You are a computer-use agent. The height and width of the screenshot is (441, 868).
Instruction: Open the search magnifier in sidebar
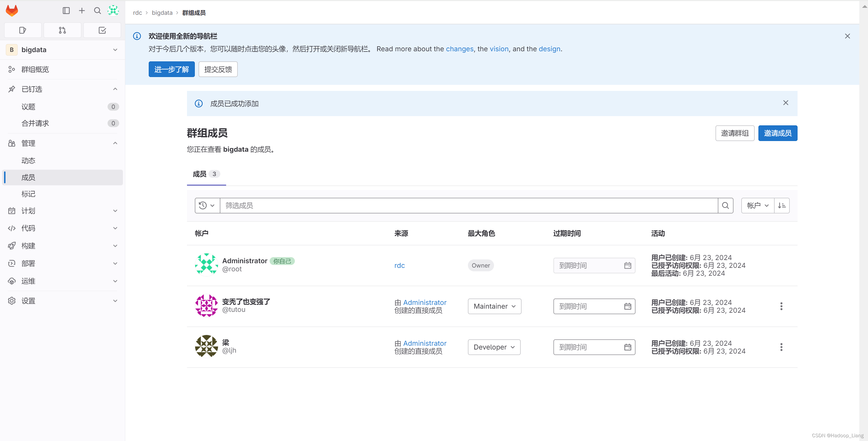pyautogui.click(x=97, y=11)
